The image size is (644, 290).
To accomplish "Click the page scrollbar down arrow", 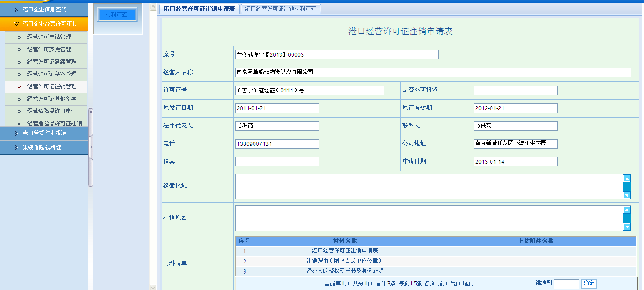I will pyautogui.click(x=154, y=287).
